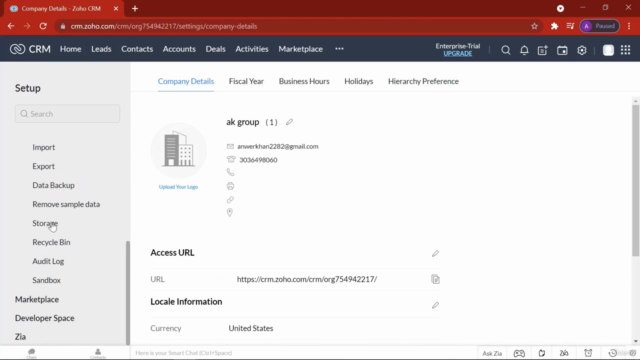Open the Marketplace module in navbar
This screenshot has height=360, width=640.
(x=300, y=49)
